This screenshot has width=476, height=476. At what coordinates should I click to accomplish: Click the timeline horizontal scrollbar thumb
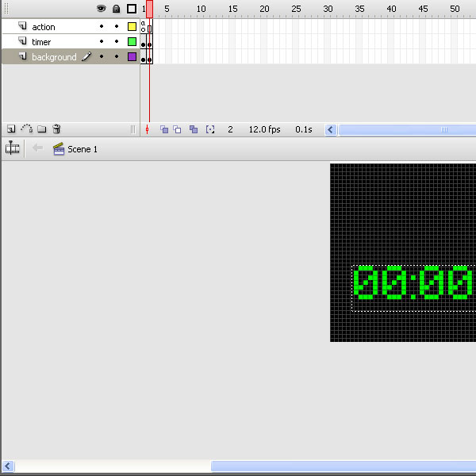coord(407,130)
